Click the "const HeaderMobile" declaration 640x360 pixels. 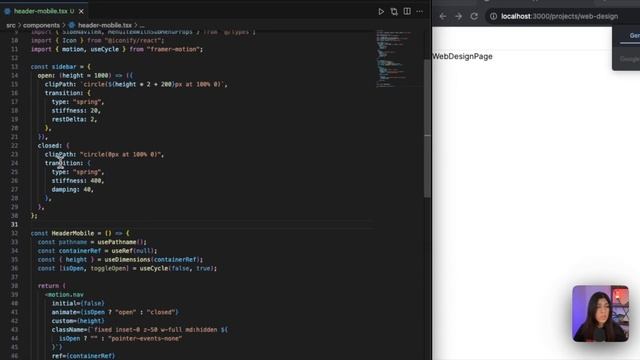click(x=80, y=233)
